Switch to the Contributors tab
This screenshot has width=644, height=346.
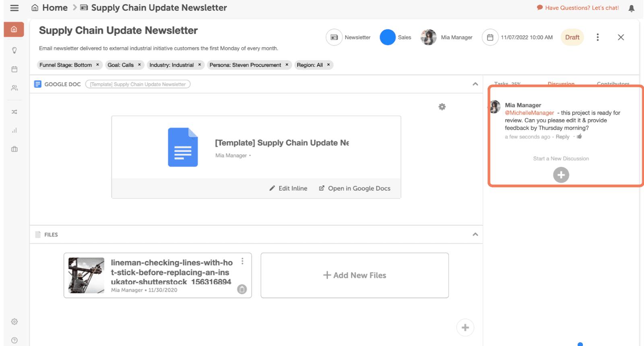pos(613,84)
